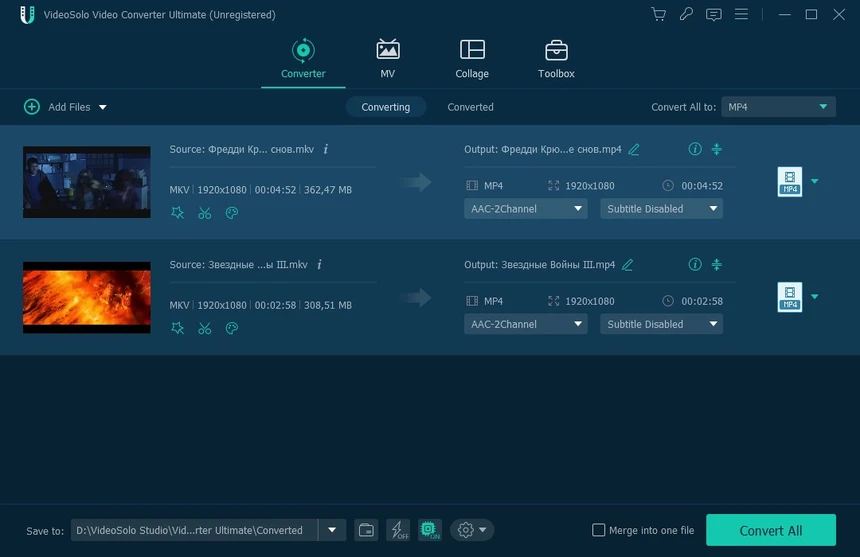
Task: Toggle the high-speed conversion lightning icon
Action: coord(398,530)
